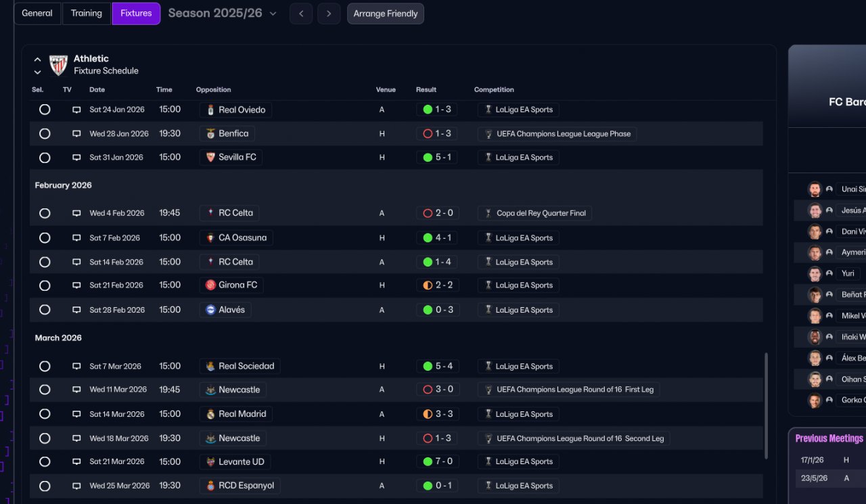866x504 pixels.
Task: Click the TV icon for Benfica fixture
Action: coord(76,134)
